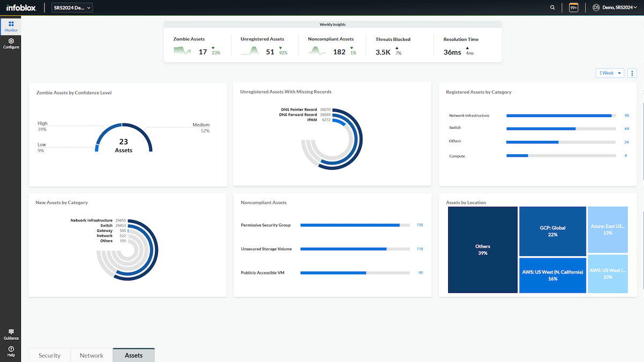
Task: Open the Configure gear in sidebar
Action: click(x=11, y=43)
